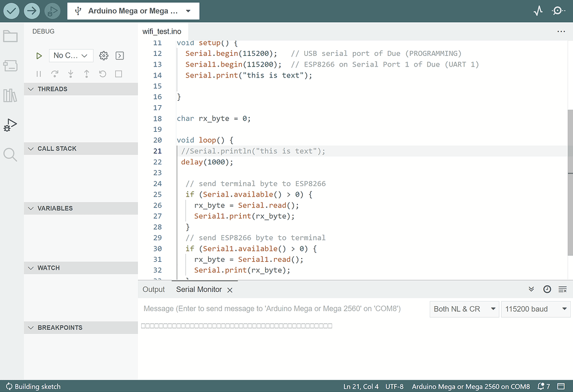The width and height of the screenshot is (573, 392).
Task: Click the green Start Debugging button
Action: coord(39,55)
